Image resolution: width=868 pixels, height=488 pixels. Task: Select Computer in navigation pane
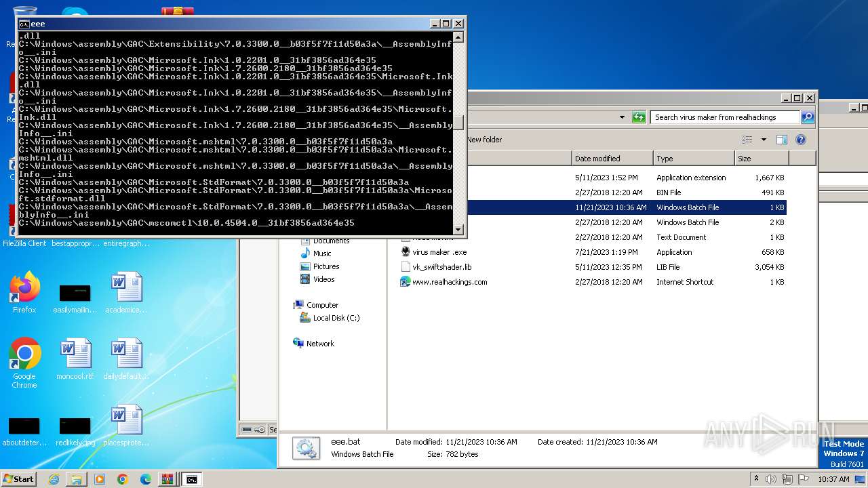pyautogui.click(x=321, y=305)
